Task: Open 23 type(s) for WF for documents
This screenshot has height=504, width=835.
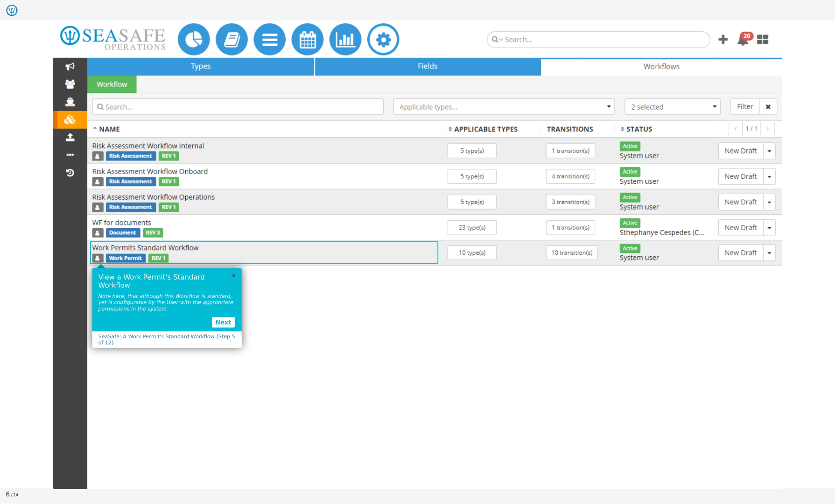Action: [x=472, y=228]
